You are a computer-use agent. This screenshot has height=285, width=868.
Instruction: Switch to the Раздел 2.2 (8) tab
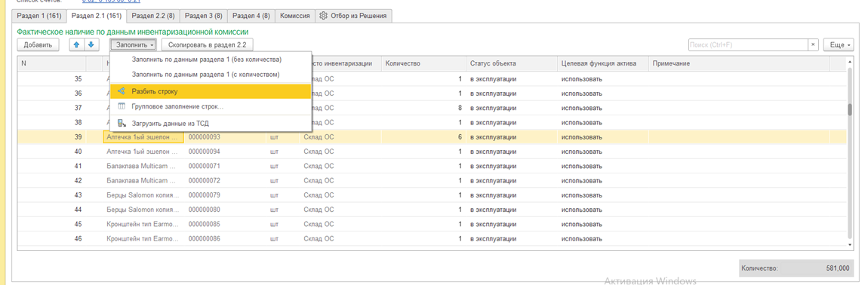tap(153, 16)
